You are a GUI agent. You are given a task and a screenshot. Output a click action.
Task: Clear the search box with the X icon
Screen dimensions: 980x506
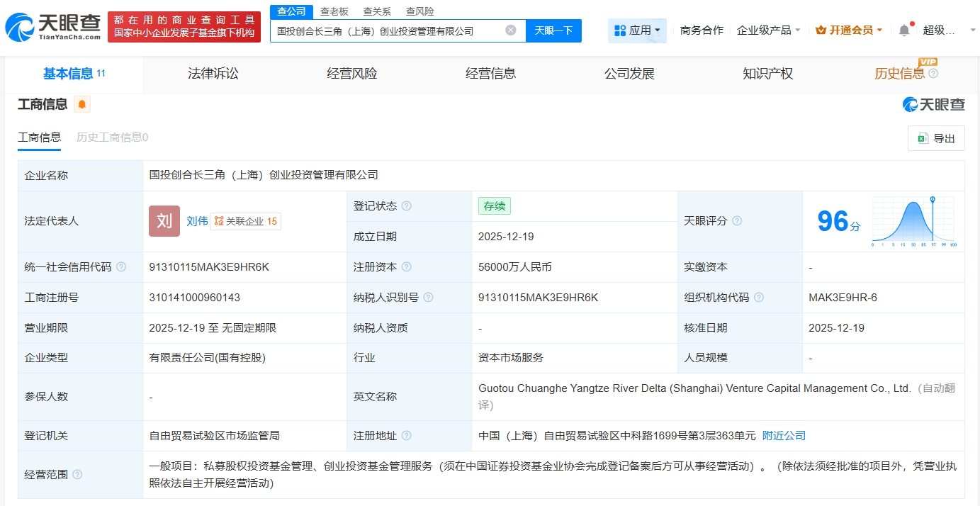pos(510,30)
